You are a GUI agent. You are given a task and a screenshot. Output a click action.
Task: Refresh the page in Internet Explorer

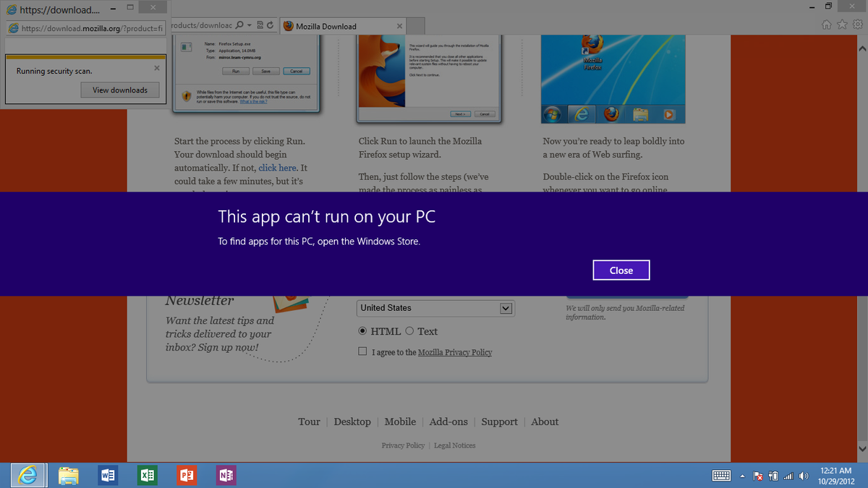coord(270,24)
